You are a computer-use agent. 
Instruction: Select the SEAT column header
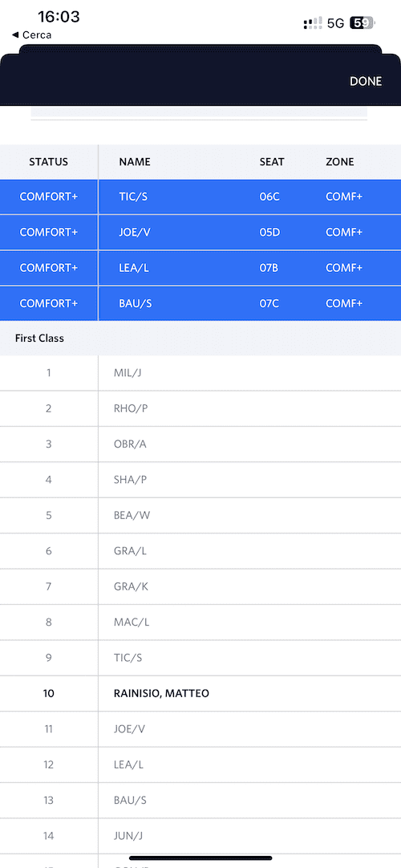coord(272,162)
